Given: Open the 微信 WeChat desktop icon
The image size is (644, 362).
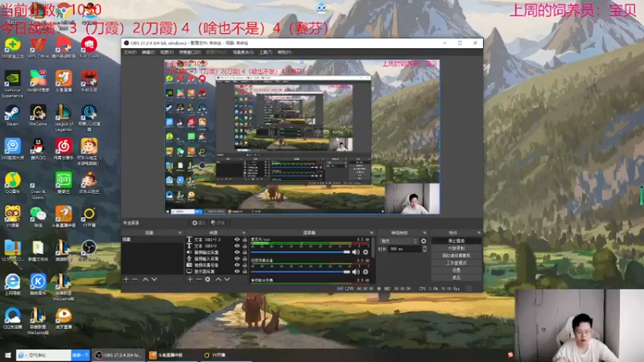Looking at the screenshot, I should pos(38,216).
